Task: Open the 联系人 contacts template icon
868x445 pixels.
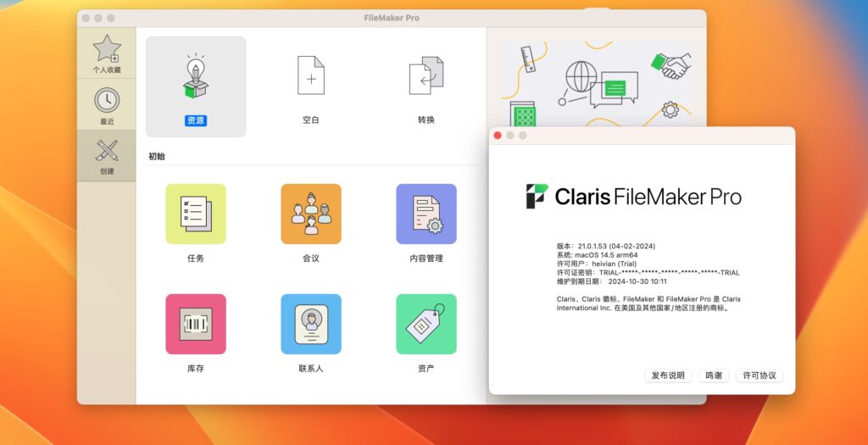Action: click(311, 324)
